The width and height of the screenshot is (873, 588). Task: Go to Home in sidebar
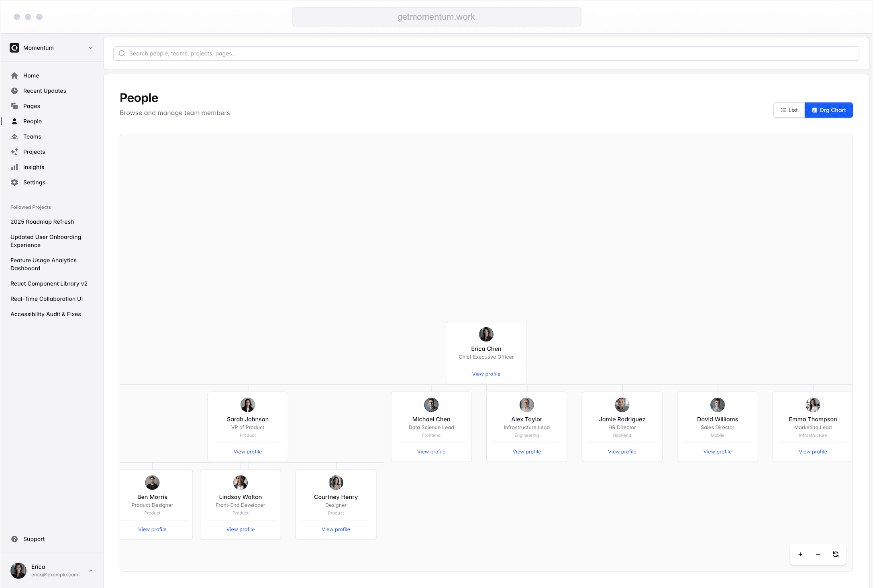(31, 76)
